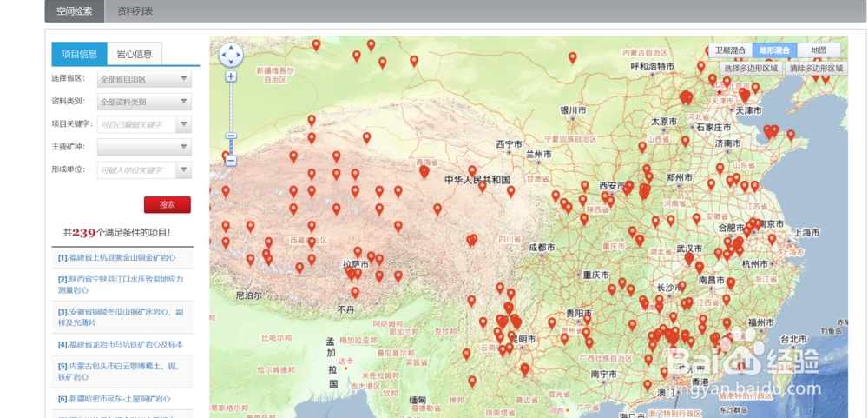Focus the 项目关键字 keyword input field
This screenshot has width=868, height=418.
point(137,124)
